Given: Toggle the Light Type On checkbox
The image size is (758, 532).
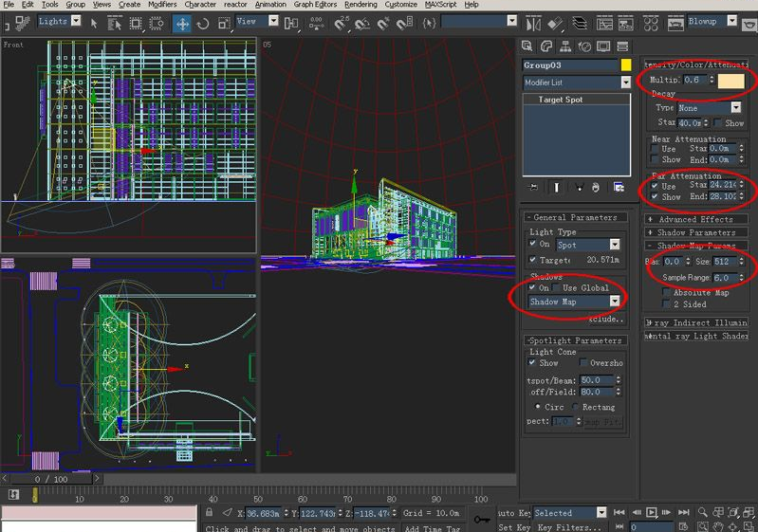Looking at the screenshot, I should point(533,244).
